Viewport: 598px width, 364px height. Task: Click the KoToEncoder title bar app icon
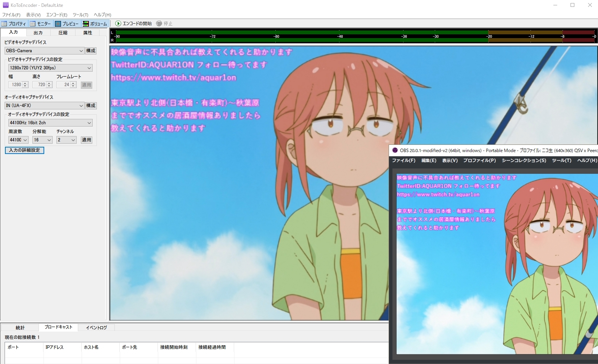click(x=6, y=5)
